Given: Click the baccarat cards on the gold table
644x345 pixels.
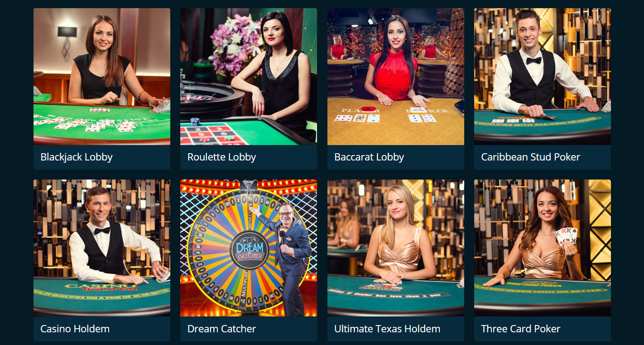Looking at the screenshot, I should pyautogui.click(x=385, y=118).
